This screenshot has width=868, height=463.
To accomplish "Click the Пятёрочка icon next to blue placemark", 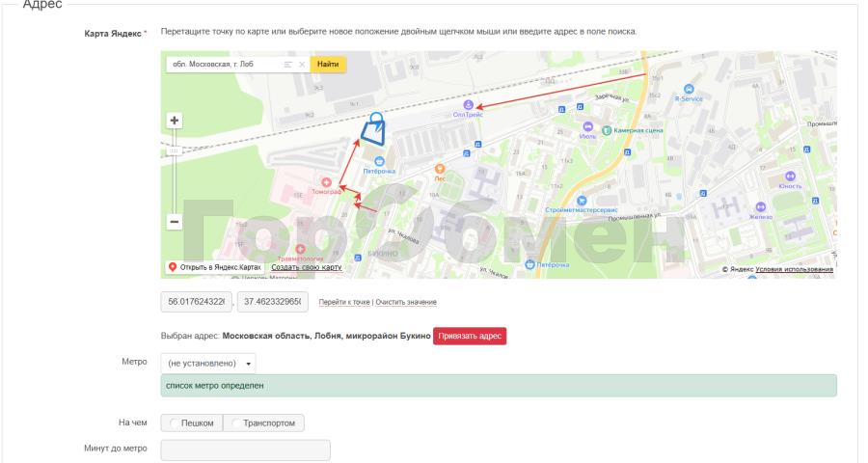I will coord(379,161).
